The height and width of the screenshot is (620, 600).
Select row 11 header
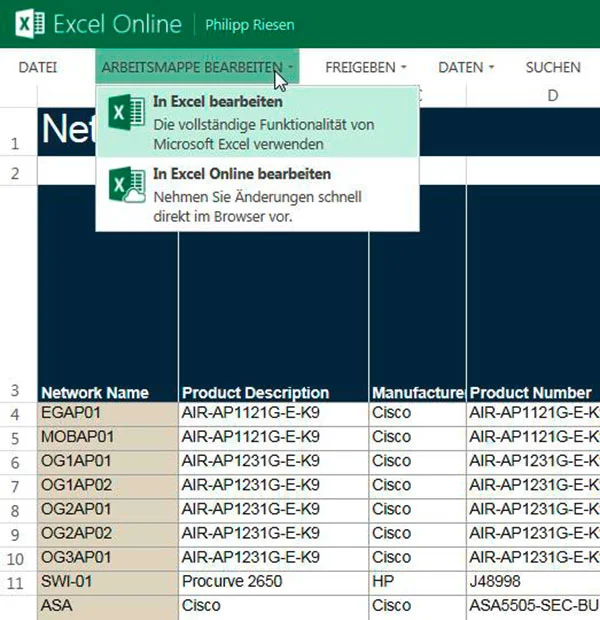(18, 584)
